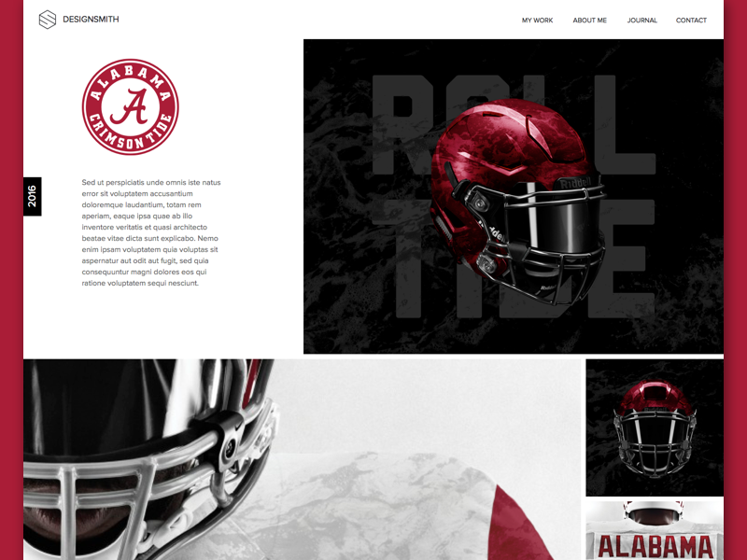Image resolution: width=747 pixels, height=560 pixels.
Task: Click the Sed ut perspiciatis paragraph text
Action: (151, 232)
